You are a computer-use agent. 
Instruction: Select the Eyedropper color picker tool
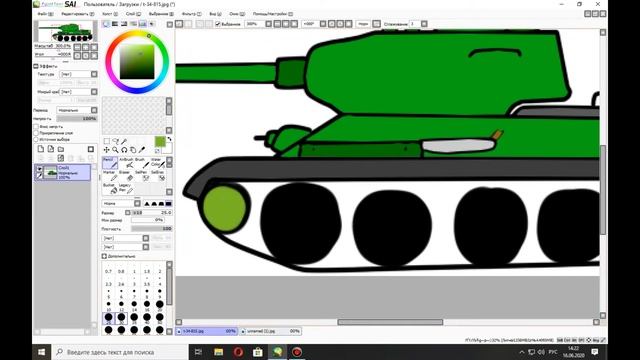coord(142,150)
